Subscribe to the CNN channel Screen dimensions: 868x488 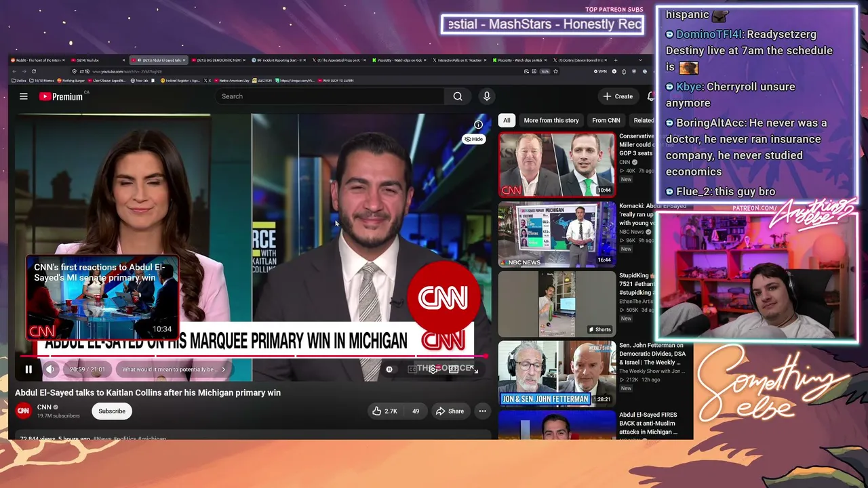click(112, 411)
